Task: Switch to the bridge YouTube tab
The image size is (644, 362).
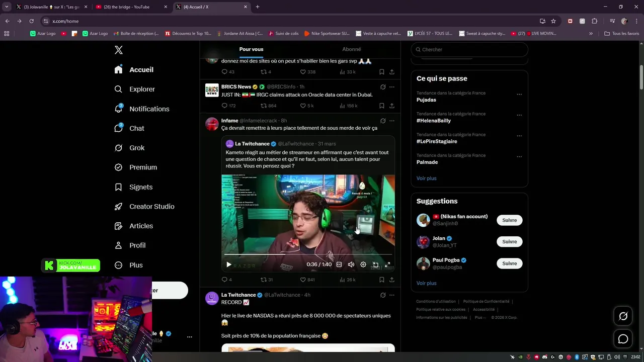Action: [x=131, y=7]
